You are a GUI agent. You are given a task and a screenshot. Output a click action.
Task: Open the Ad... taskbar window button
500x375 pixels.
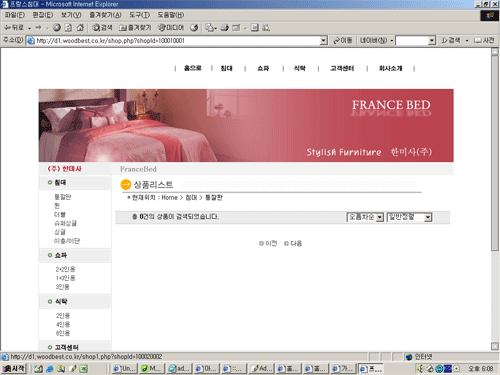pyautogui.click(x=261, y=368)
